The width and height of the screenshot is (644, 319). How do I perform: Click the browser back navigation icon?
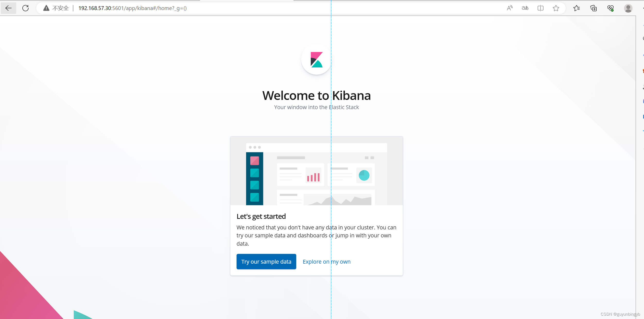pos(8,8)
